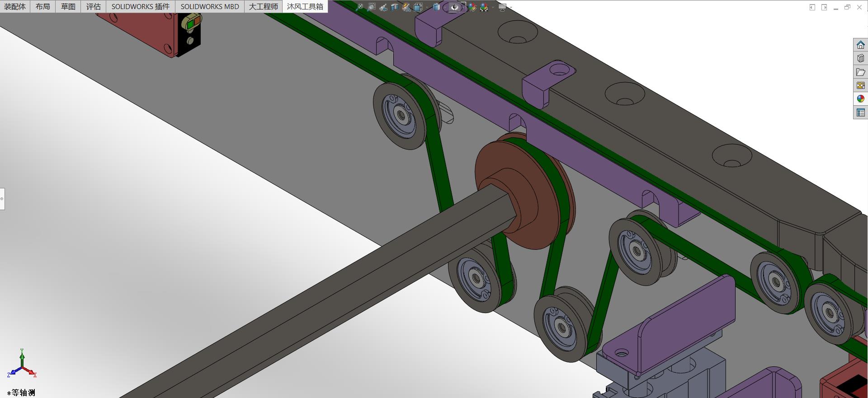Open Appearances, Scenes and Decals pane
The height and width of the screenshot is (398, 868).
[860, 99]
